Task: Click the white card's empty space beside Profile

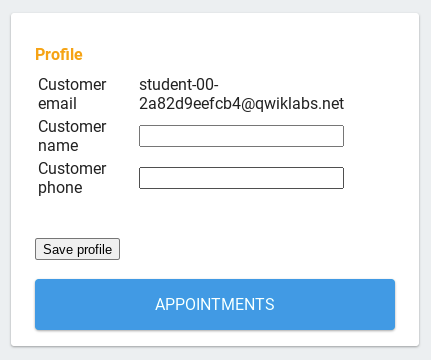Action: click(x=233, y=54)
